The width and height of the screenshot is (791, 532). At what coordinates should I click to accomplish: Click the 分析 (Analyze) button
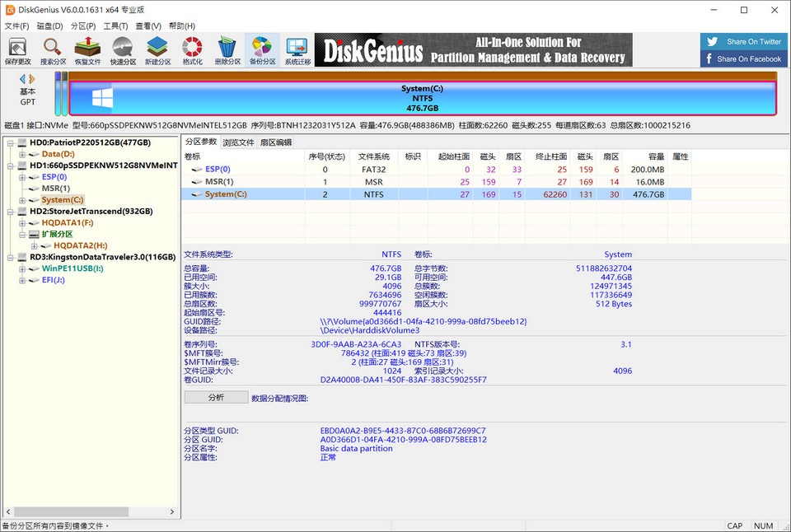(x=216, y=397)
